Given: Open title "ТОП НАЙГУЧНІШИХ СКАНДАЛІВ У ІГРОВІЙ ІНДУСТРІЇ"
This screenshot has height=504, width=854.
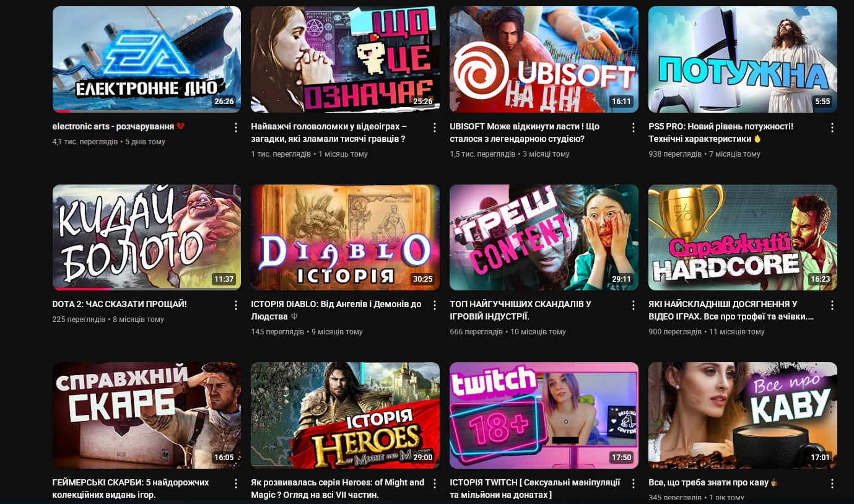Looking at the screenshot, I should 521,310.
